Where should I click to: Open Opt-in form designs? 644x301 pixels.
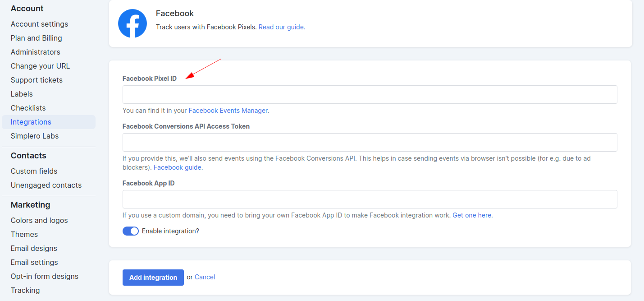[x=45, y=276]
